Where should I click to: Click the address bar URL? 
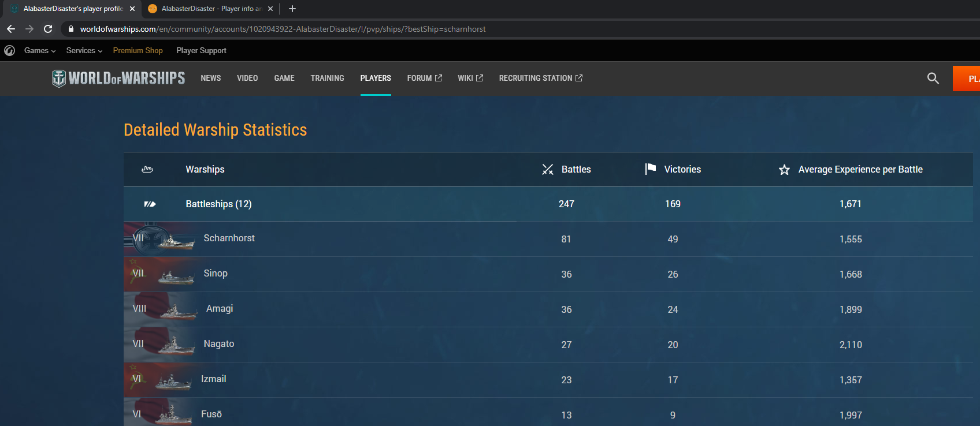pyautogui.click(x=283, y=29)
